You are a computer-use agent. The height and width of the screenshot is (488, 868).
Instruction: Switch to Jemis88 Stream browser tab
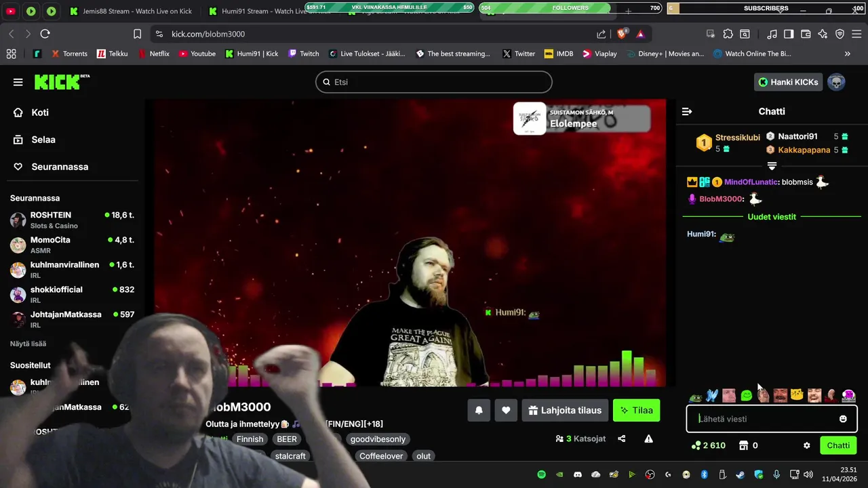click(x=130, y=11)
